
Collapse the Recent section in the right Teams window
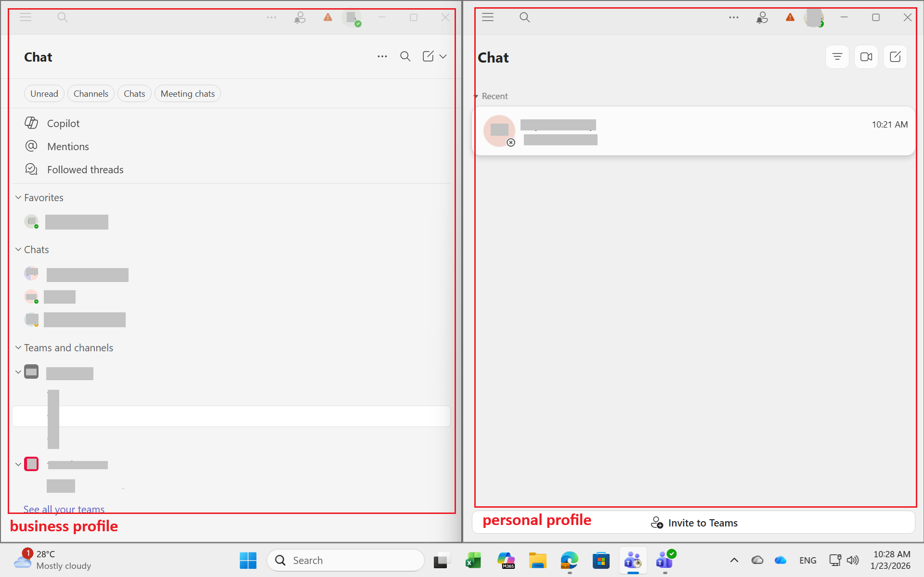click(476, 96)
